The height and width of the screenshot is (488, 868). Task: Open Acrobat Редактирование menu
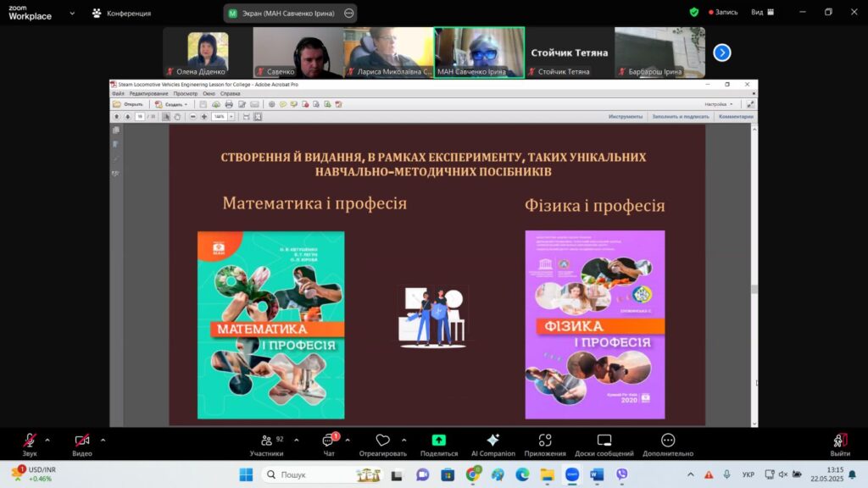coord(148,94)
